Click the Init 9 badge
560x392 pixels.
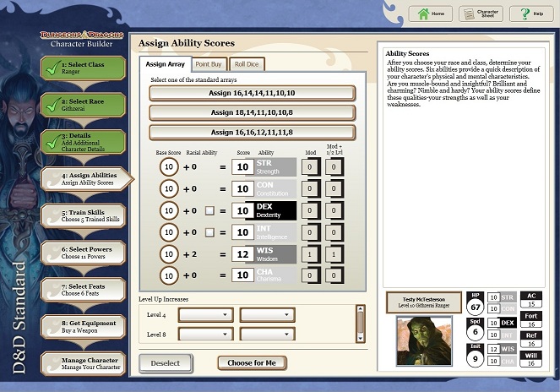pos(475,355)
